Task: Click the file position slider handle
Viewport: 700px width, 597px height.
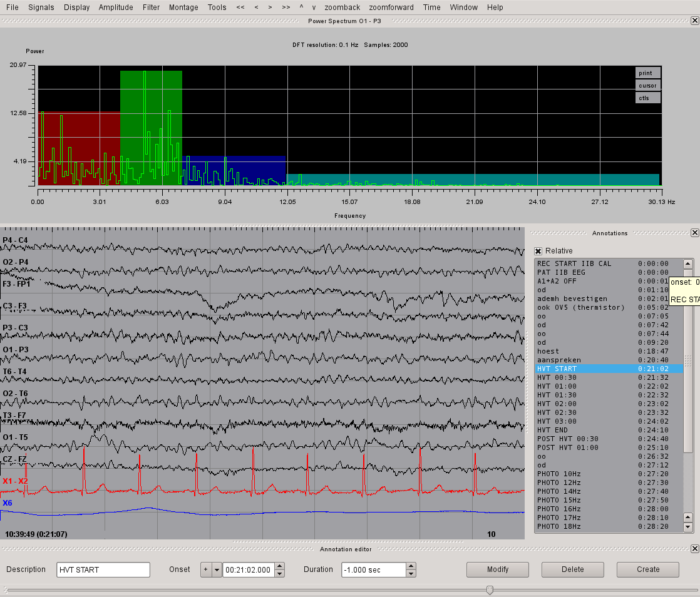Action: click(490, 589)
